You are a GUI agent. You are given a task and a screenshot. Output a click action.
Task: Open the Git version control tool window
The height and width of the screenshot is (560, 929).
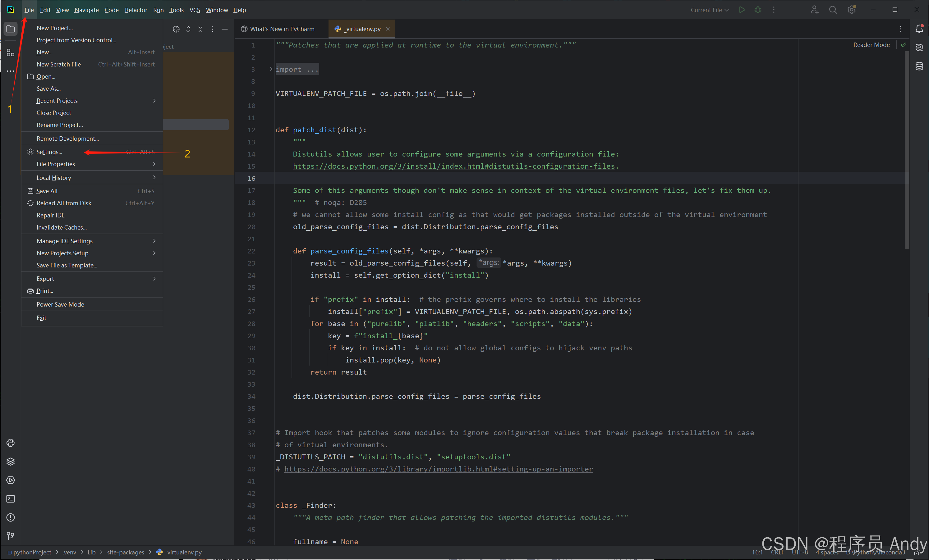click(x=11, y=536)
